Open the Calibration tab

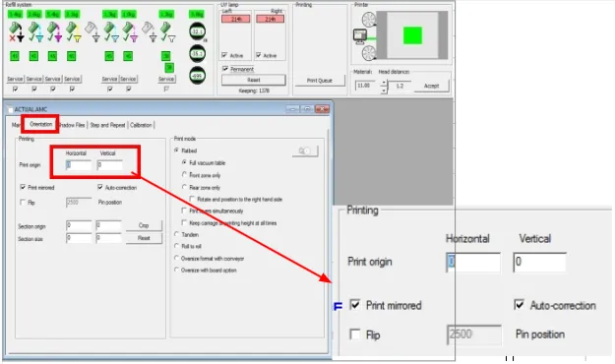point(141,125)
